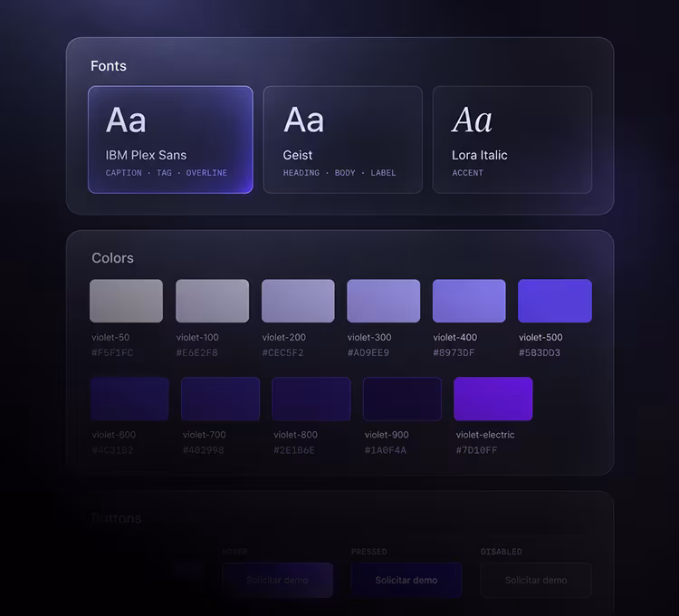Select the violet-800 swatch

point(311,399)
